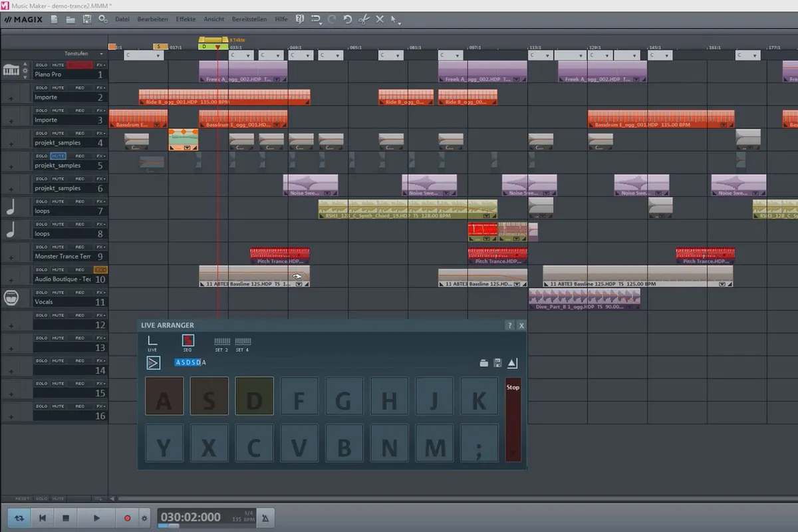Viewport: 798px width, 532px height.
Task: Open the mouse mode arrow dropdown
Action: coord(396,19)
